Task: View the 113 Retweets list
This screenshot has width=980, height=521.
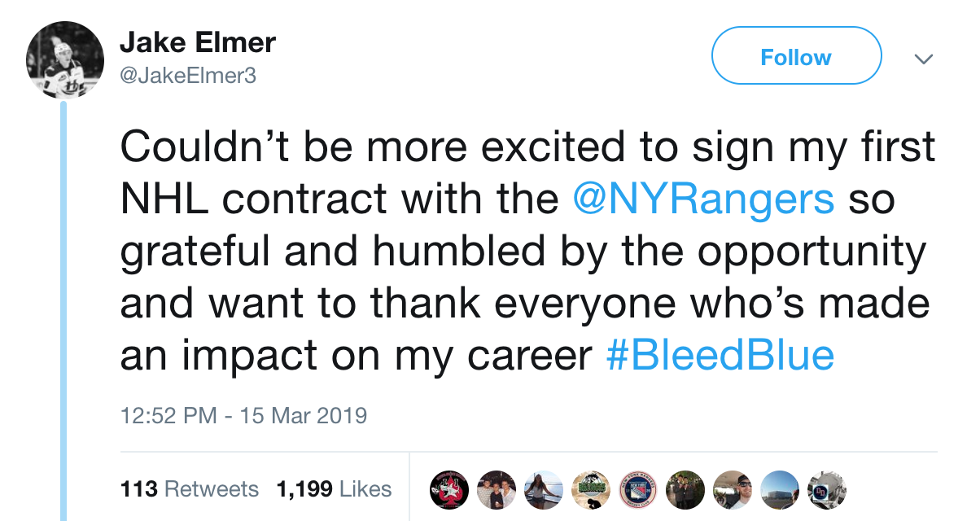Action: click(190, 489)
